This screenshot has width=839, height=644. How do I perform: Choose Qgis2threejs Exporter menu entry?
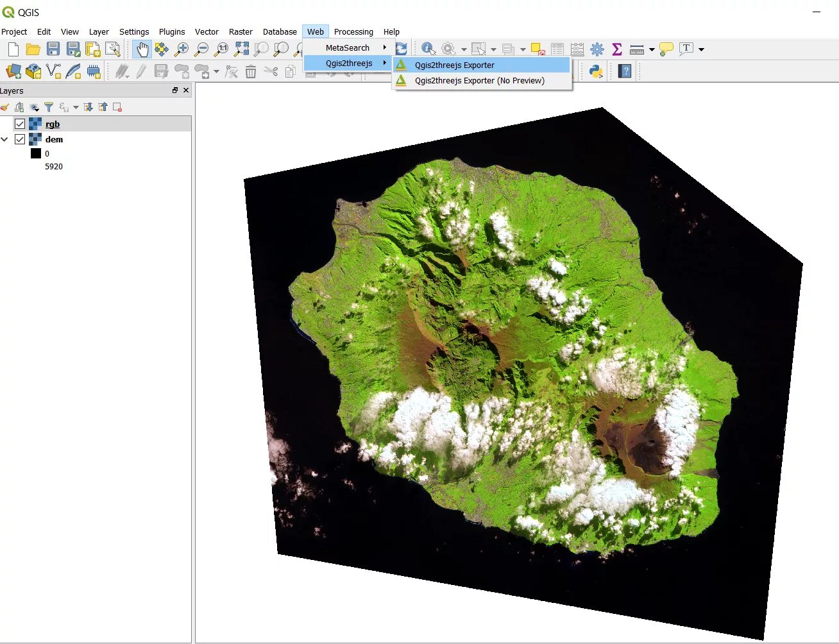pyautogui.click(x=481, y=65)
